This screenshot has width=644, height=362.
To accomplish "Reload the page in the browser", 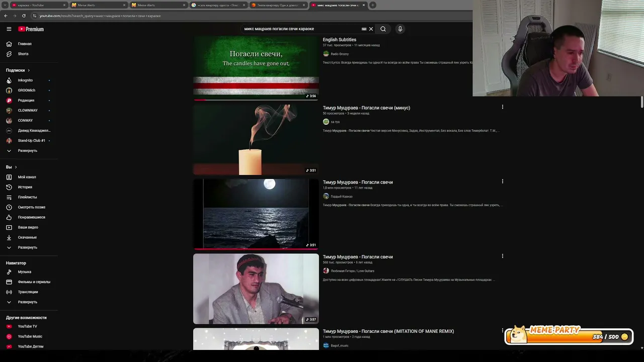I will coord(24,16).
